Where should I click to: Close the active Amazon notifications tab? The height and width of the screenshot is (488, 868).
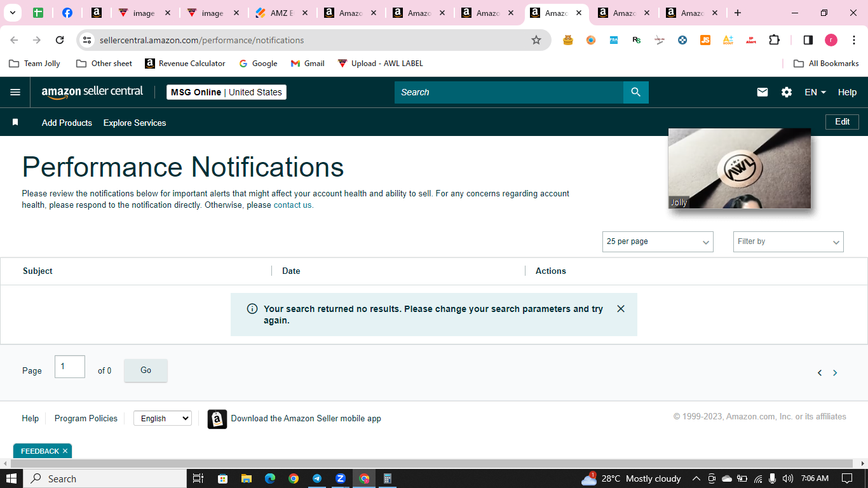pos(579,13)
